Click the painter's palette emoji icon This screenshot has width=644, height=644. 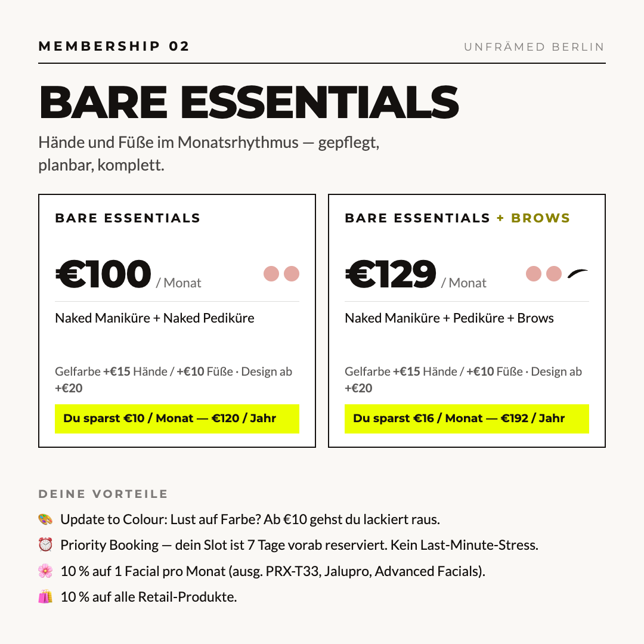(45, 519)
